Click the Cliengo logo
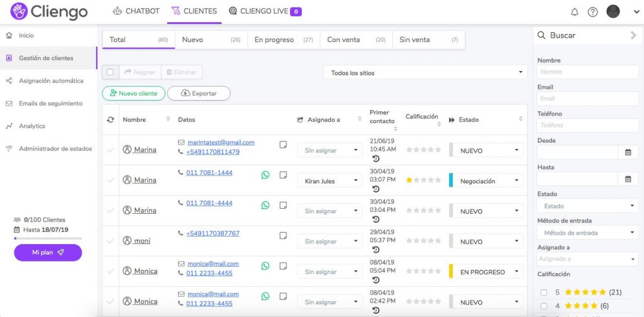This screenshot has width=644, height=317. 49,11
